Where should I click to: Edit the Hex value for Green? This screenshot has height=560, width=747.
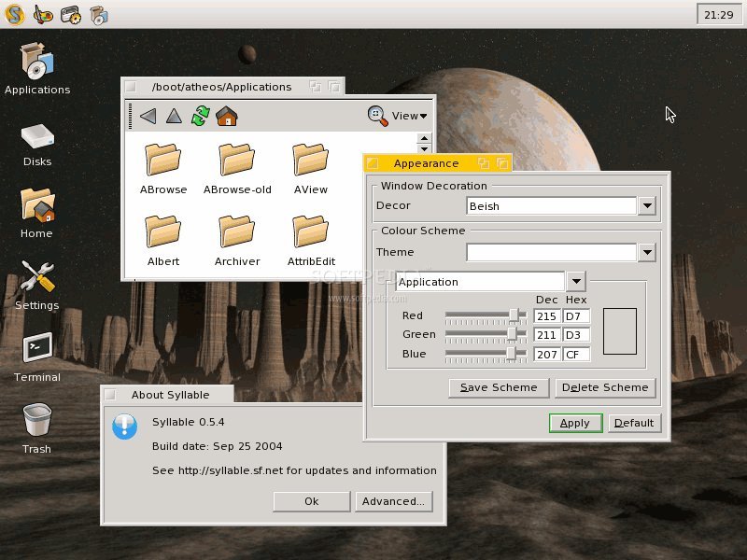(575, 334)
